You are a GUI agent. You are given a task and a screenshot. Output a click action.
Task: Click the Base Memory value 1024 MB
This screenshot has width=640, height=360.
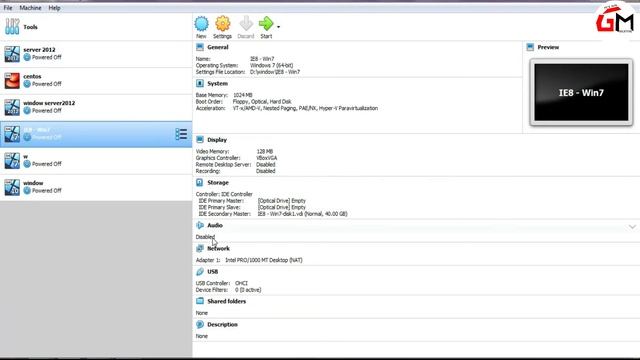click(243, 95)
